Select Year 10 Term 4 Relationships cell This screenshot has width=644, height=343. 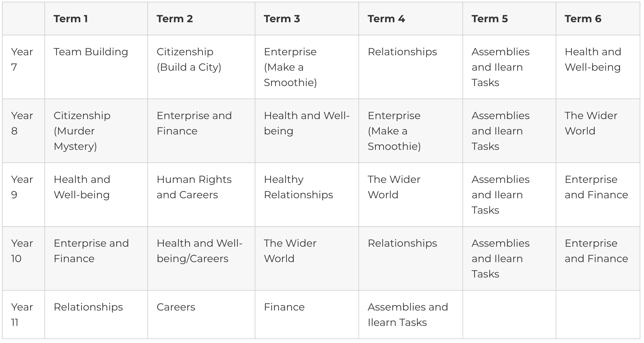pyautogui.click(x=402, y=243)
